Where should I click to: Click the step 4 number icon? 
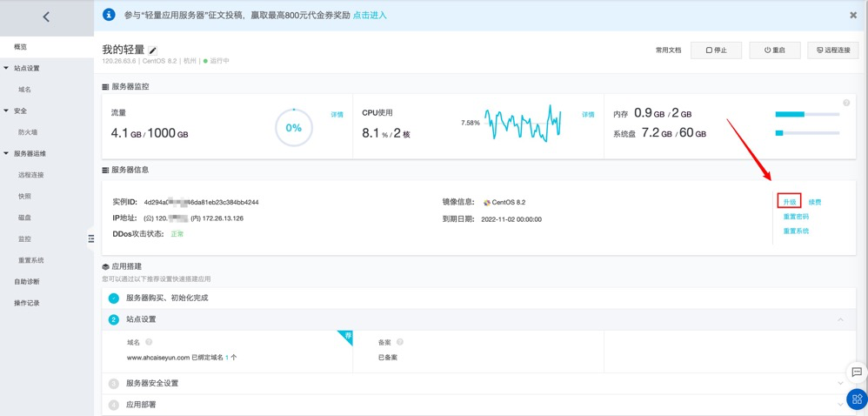click(x=113, y=405)
